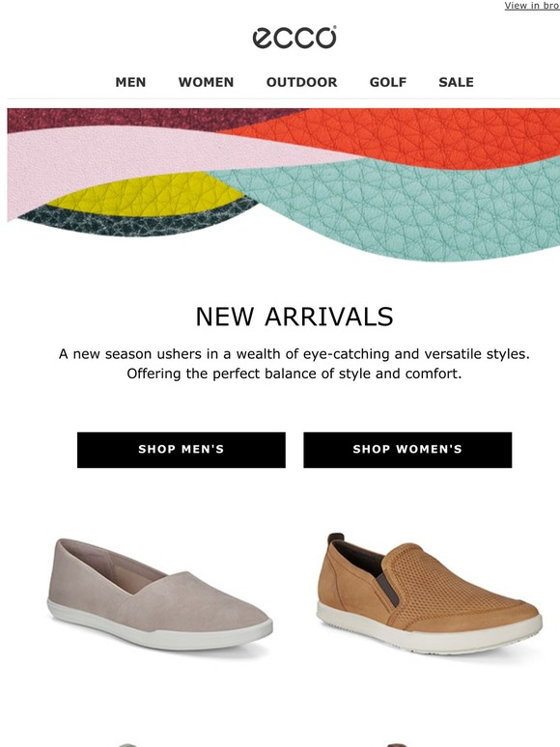Viewport: 560px width, 747px height.
Task: Click the SHOP WOMEN'S button
Action: pos(407,450)
